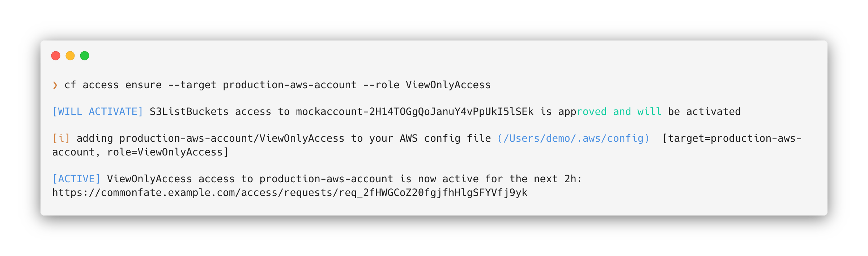Screen dimensions: 868x256
Task: Click the cf command word
Action: coord(70,85)
